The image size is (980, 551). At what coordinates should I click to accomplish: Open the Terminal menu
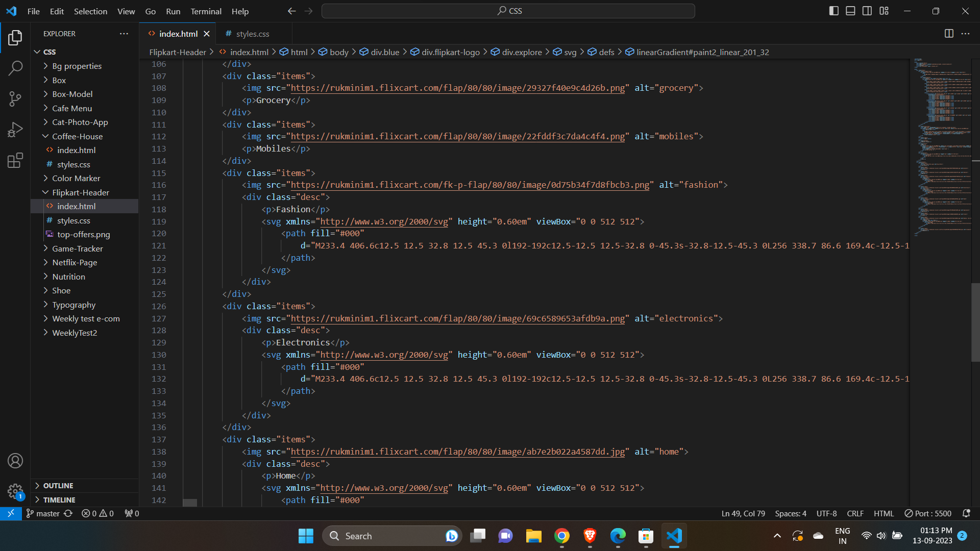206,11
